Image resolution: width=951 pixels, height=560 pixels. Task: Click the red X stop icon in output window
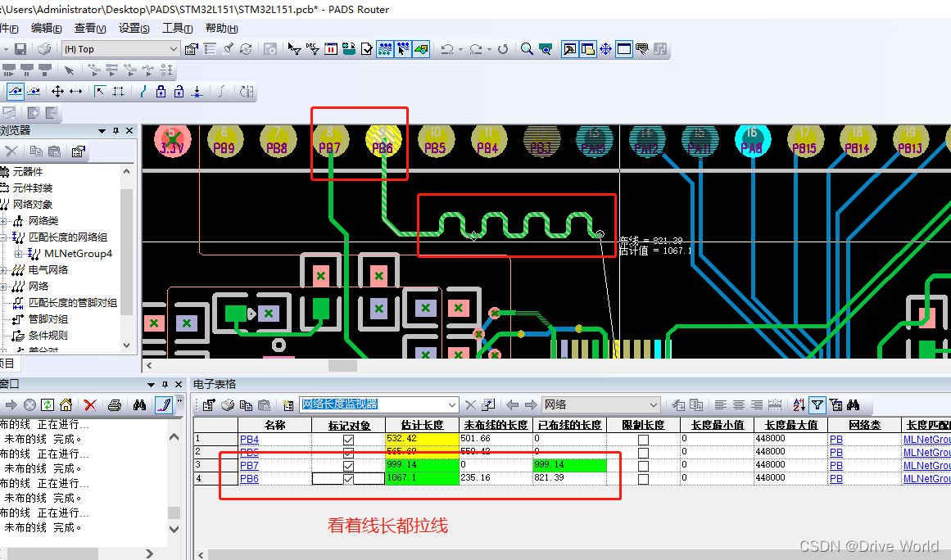coord(90,404)
